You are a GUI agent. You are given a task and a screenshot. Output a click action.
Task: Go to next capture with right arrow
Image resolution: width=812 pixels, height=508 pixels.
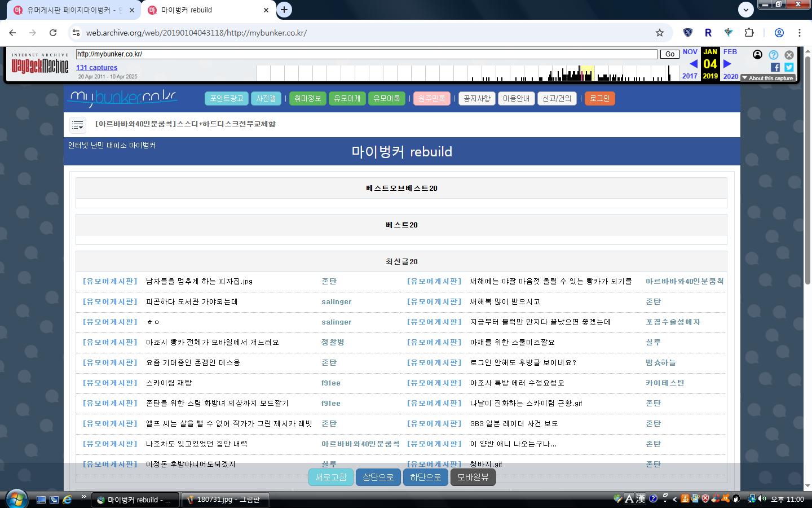(727, 64)
